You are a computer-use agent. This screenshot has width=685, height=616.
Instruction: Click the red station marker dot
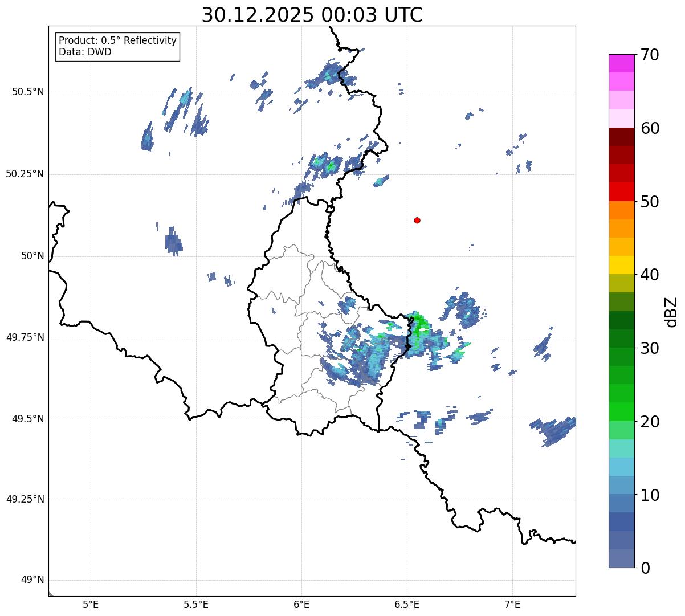pyautogui.click(x=417, y=220)
